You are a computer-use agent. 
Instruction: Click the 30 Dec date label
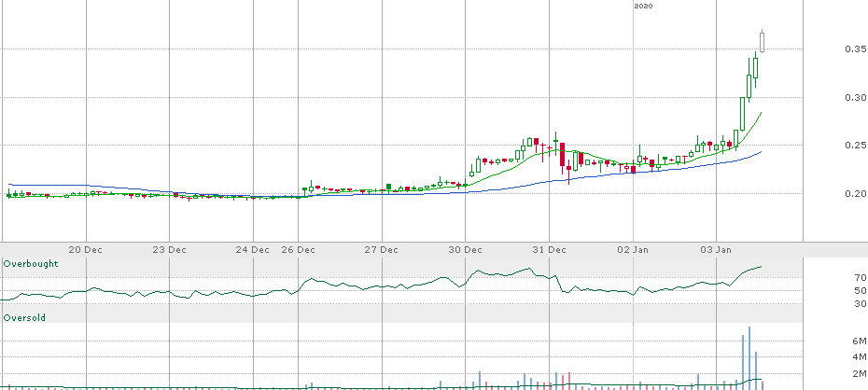coord(465,249)
